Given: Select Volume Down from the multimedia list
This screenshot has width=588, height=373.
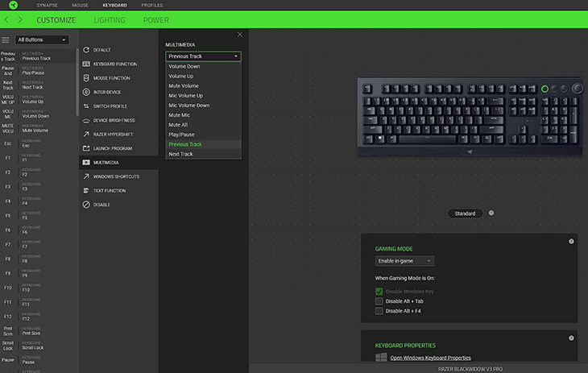Looking at the screenshot, I should pyautogui.click(x=203, y=66).
